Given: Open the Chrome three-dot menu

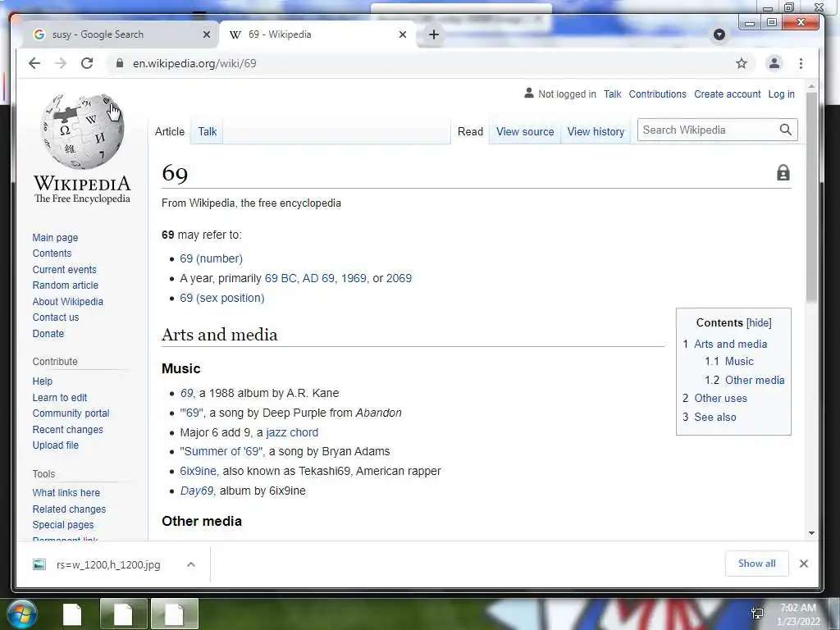Looking at the screenshot, I should pyautogui.click(x=801, y=63).
